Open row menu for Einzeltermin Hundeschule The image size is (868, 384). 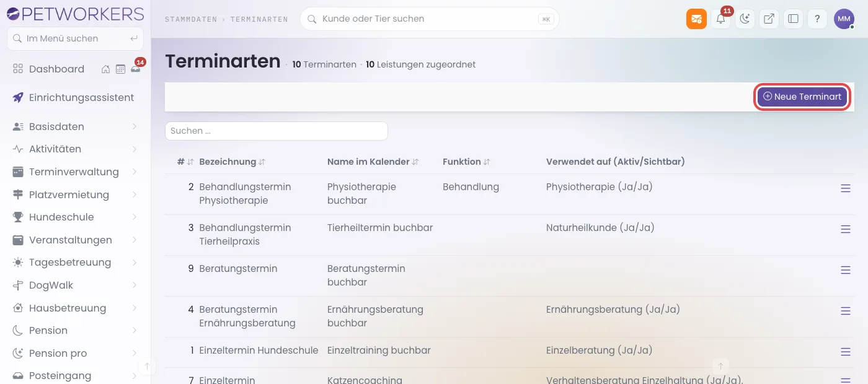(x=845, y=352)
